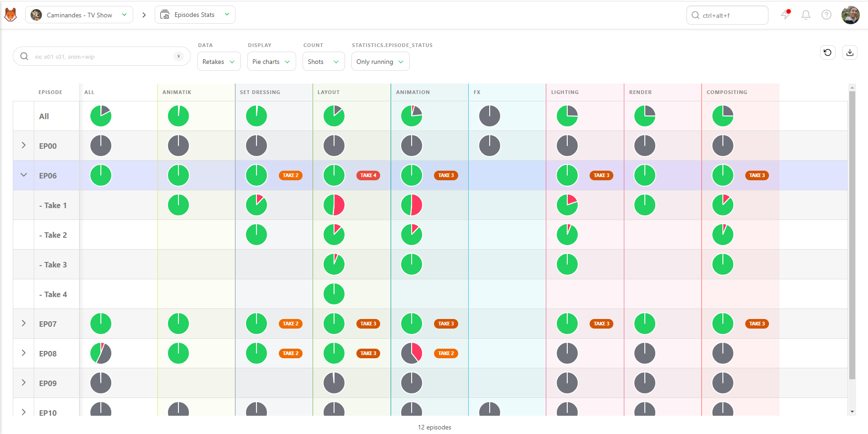Click the 12 episodes footer text

click(x=434, y=427)
